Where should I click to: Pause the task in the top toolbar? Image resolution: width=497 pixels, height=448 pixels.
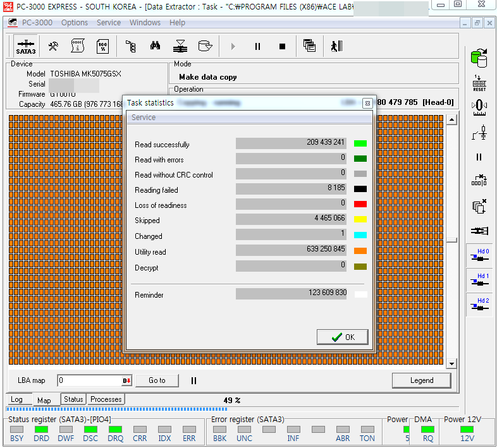tap(257, 47)
